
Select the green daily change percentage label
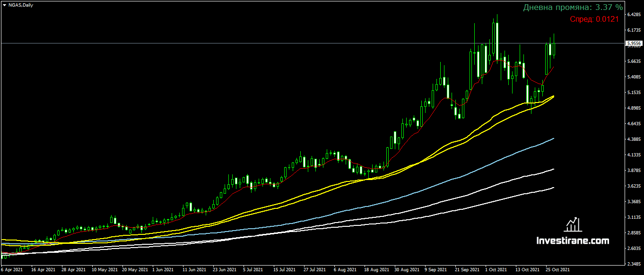click(x=573, y=8)
